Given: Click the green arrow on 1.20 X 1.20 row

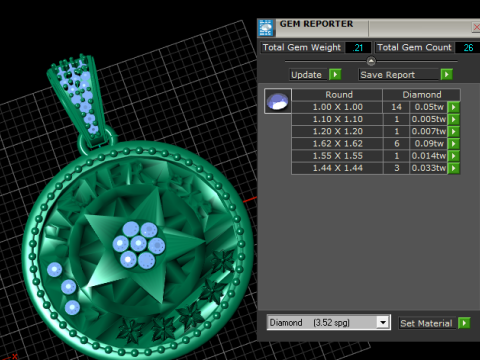Looking at the screenshot, I should point(454,131).
